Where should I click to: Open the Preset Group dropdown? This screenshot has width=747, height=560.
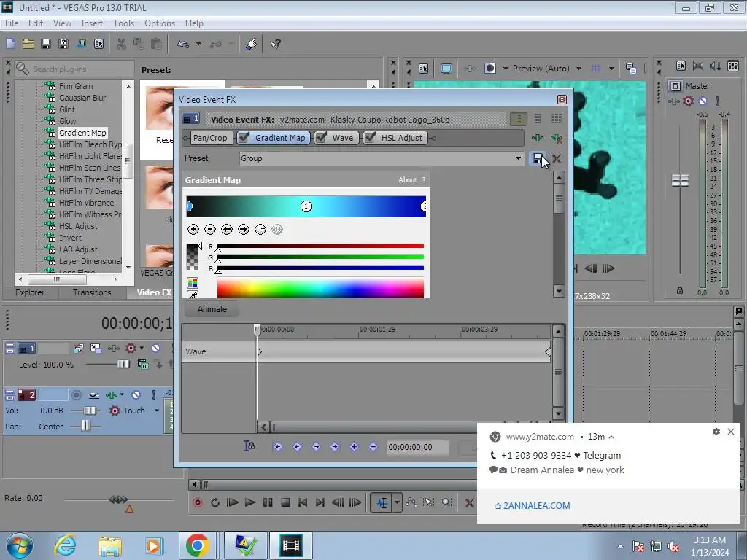tap(518, 158)
